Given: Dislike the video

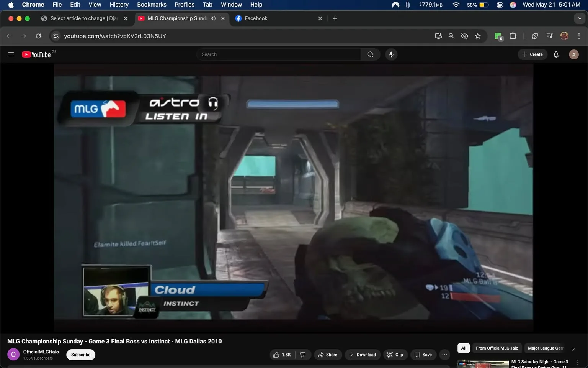Looking at the screenshot, I should click(303, 355).
